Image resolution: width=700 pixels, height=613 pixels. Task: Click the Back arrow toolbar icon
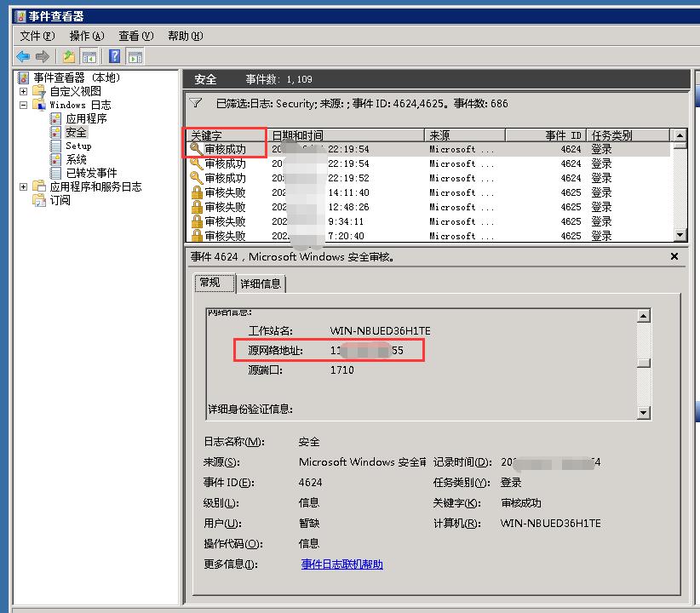(x=23, y=56)
